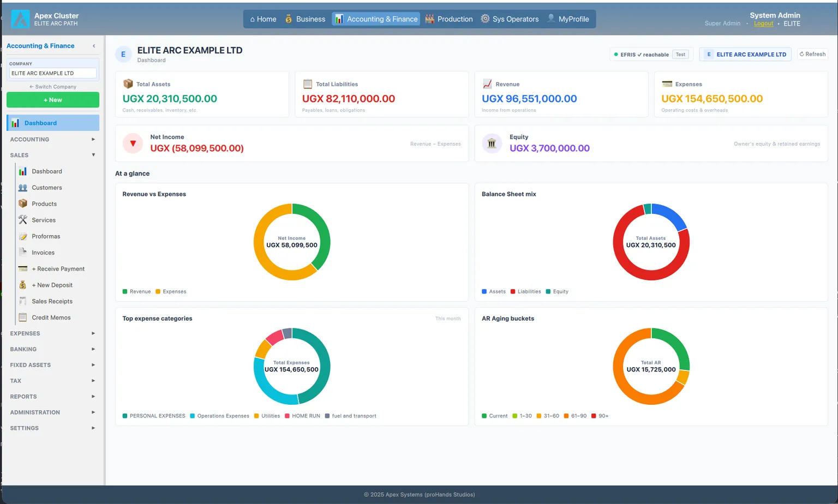The width and height of the screenshot is (838, 504).
Task: Go to the Production tab
Action: pyautogui.click(x=448, y=19)
